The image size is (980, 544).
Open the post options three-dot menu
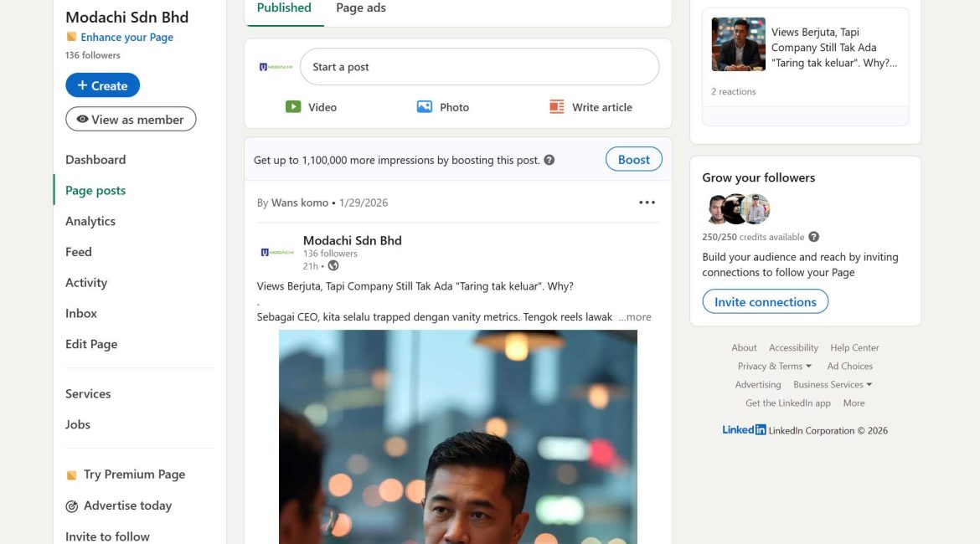pos(647,202)
